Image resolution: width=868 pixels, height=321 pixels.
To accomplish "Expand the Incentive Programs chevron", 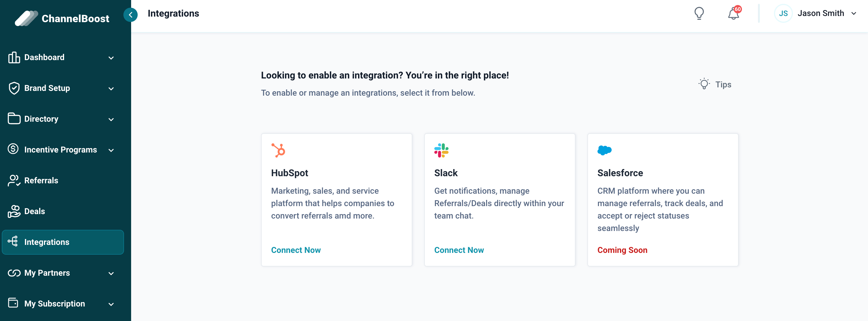I will (x=111, y=150).
